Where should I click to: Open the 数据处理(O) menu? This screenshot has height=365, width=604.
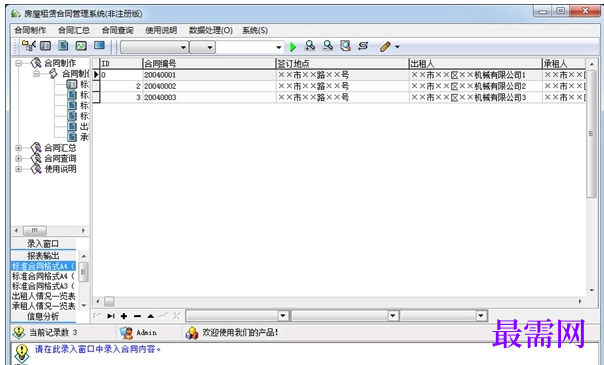pos(211,30)
